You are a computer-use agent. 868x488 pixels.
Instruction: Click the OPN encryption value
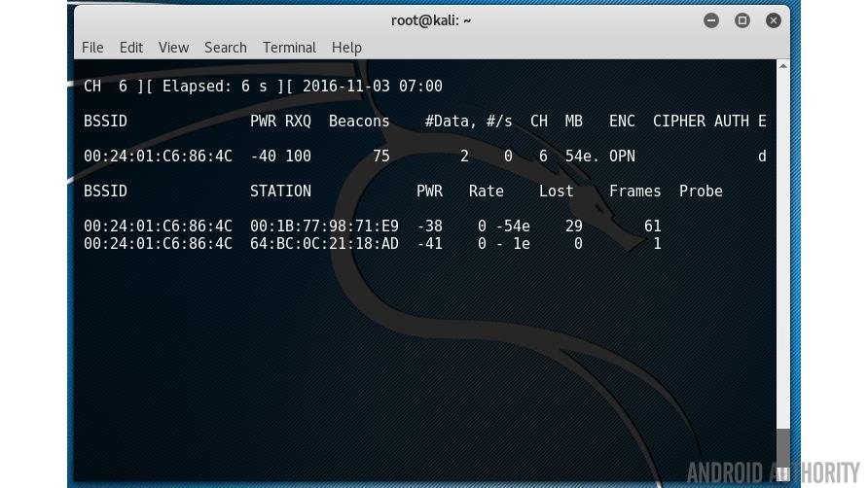pos(622,157)
